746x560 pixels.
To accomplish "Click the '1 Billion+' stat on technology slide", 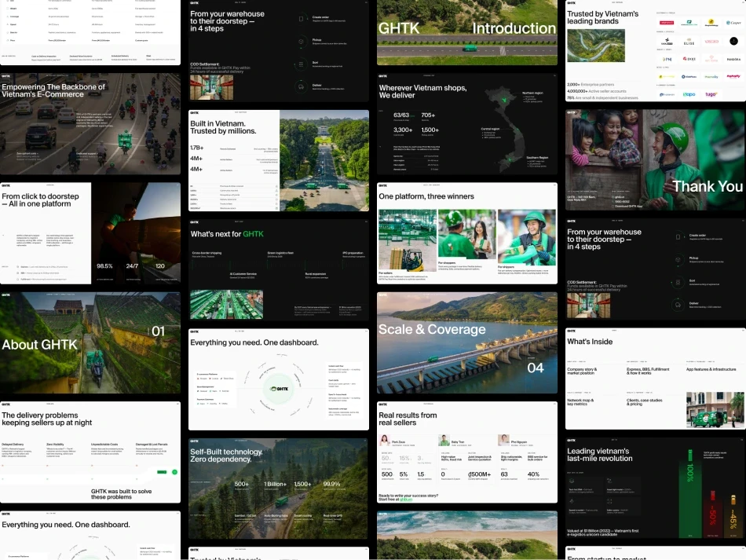I will coord(275,484).
